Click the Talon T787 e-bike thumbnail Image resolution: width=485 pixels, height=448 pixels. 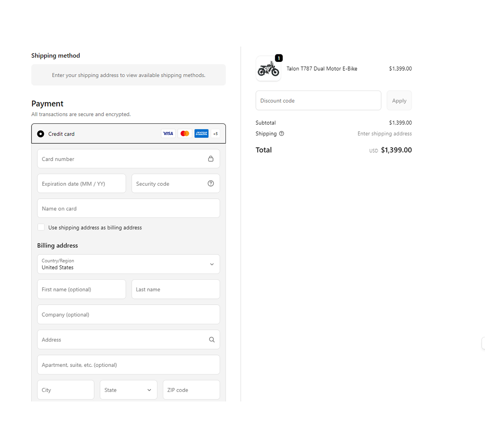point(268,69)
